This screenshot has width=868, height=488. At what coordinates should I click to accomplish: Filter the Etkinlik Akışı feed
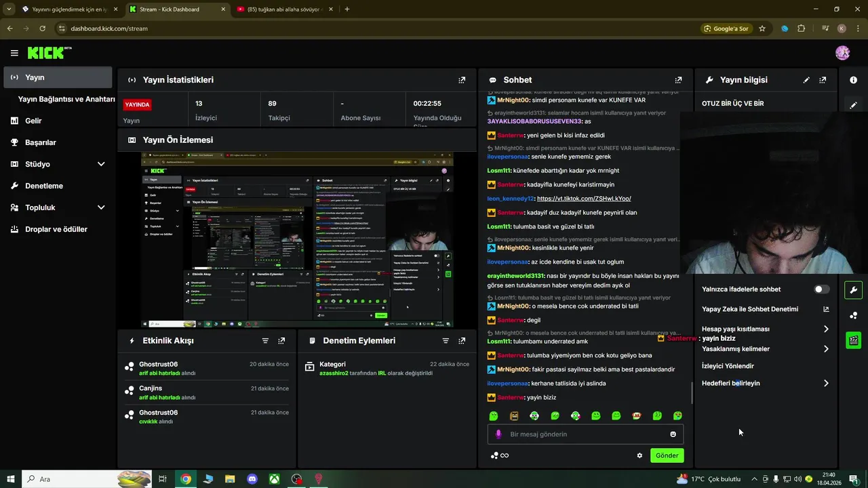point(265,341)
